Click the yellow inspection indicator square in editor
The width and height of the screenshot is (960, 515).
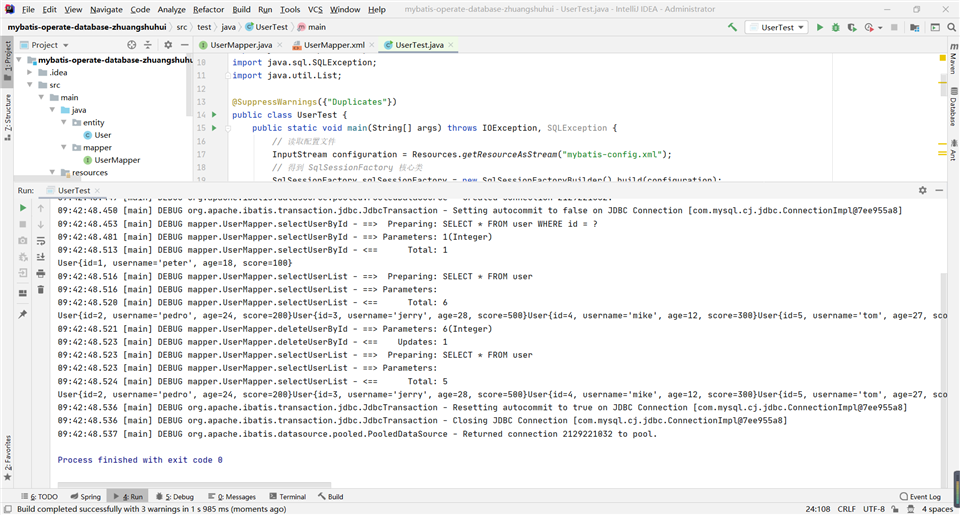pyautogui.click(x=943, y=58)
